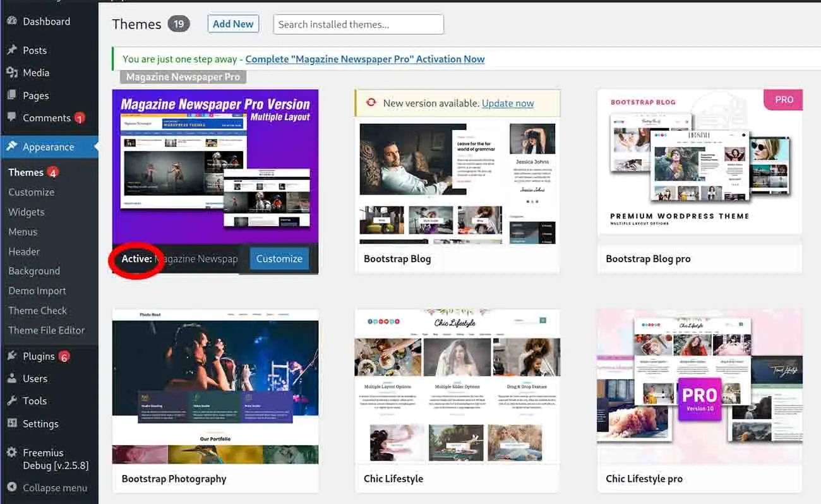821x504 pixels.
Task: Open Themes submenu item
Action: (x=26, y=172)
